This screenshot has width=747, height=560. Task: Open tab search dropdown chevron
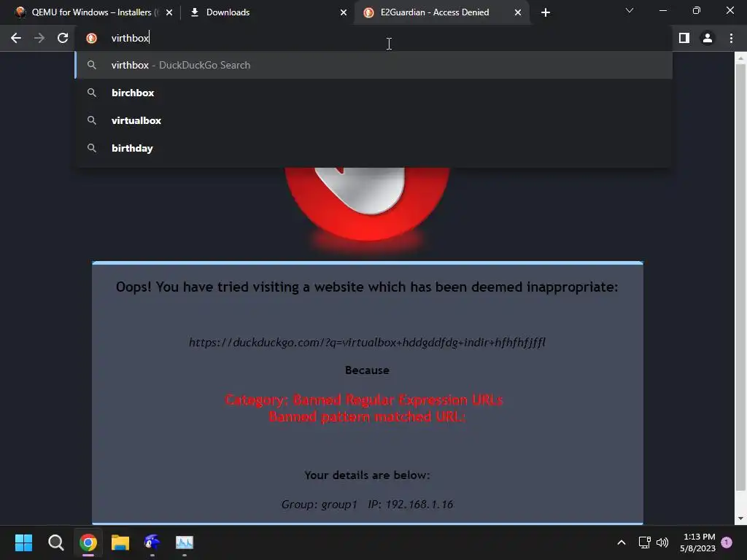pyautogui.click(x=630, y=10)
